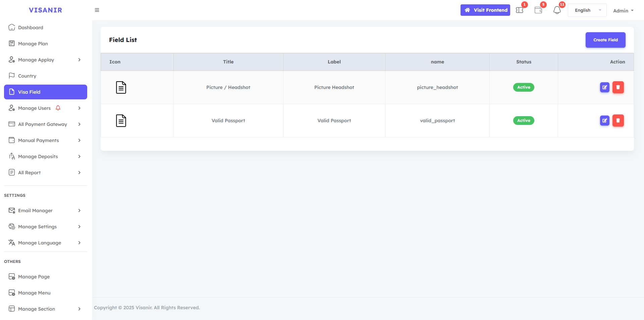Delete the Picture / Headshot field
The image size is (644, 320).
(x=618, y=87)
